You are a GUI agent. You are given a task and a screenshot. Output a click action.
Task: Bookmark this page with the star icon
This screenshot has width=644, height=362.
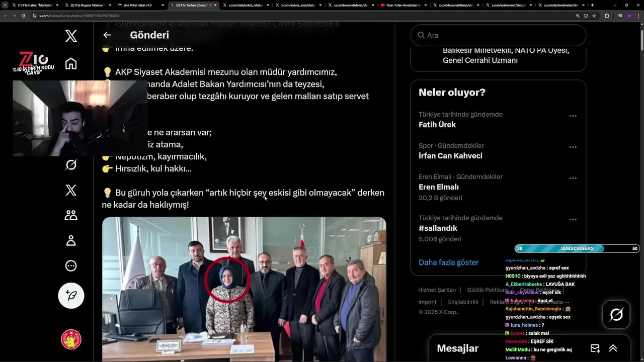[594, 16]
